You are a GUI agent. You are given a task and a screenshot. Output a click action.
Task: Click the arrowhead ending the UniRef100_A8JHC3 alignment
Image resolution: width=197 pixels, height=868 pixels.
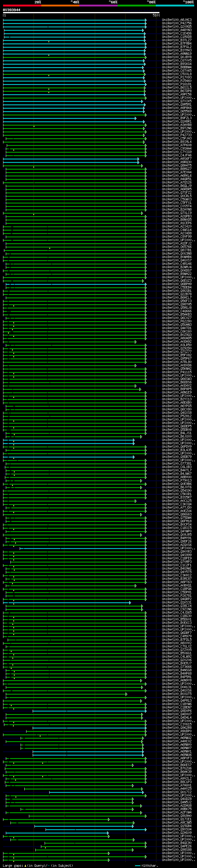tap(146, 20)
